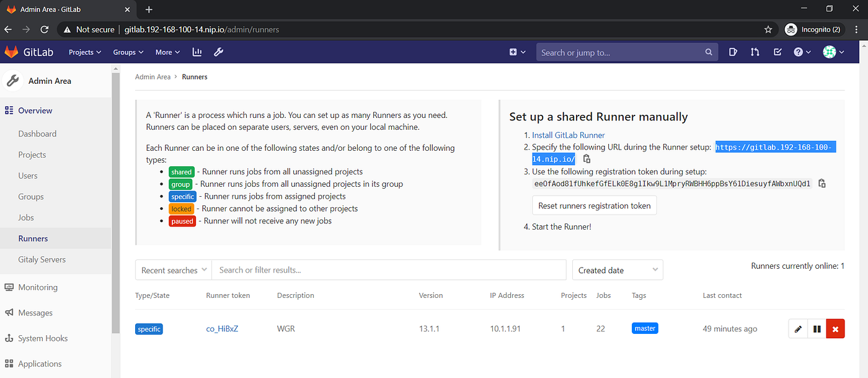Focus the Search or filter results field
Screen dimensions: 868x378
point(389,270)
